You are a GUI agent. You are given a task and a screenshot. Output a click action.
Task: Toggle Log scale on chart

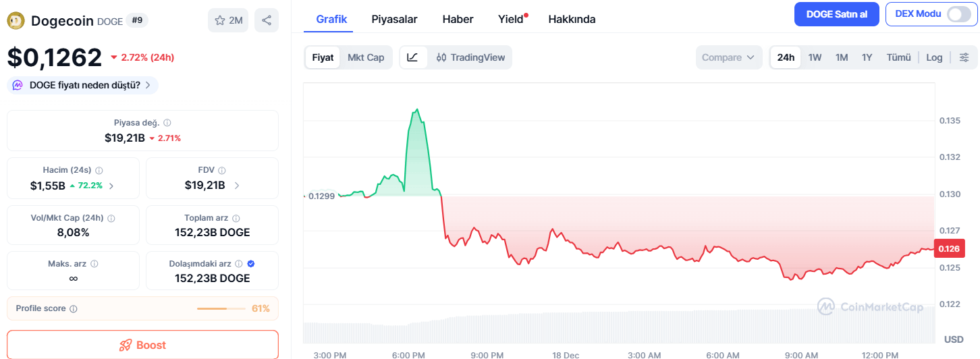click(934, 57)
